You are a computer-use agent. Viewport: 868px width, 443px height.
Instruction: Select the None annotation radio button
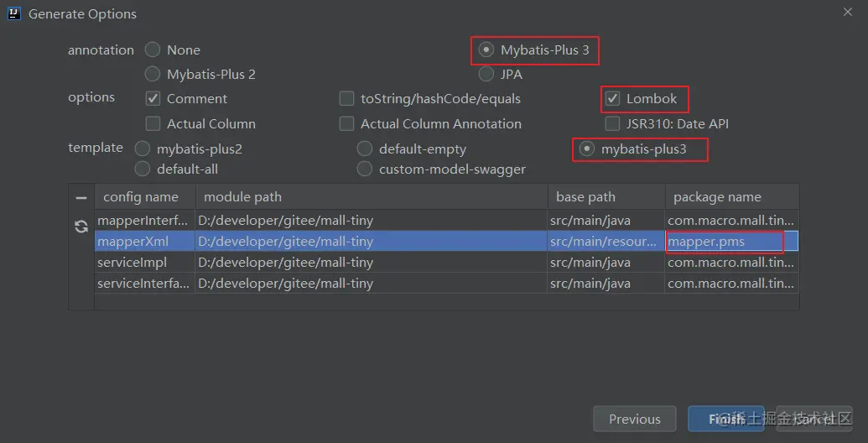[x=153, y=50]
